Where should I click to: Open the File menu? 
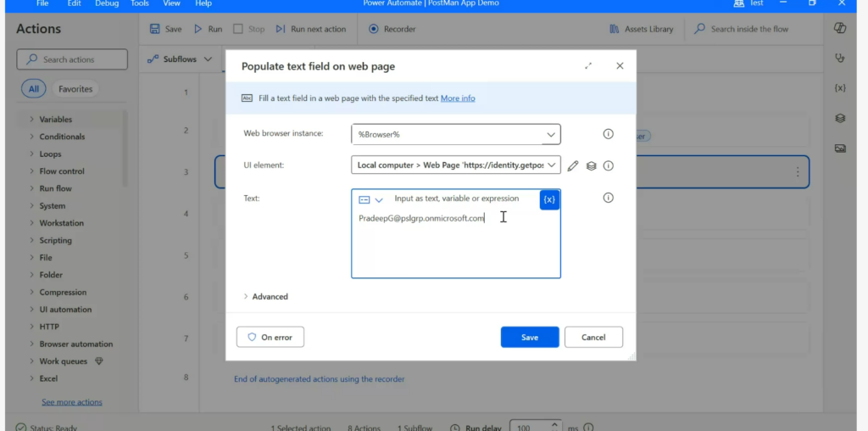pos(42,3)
